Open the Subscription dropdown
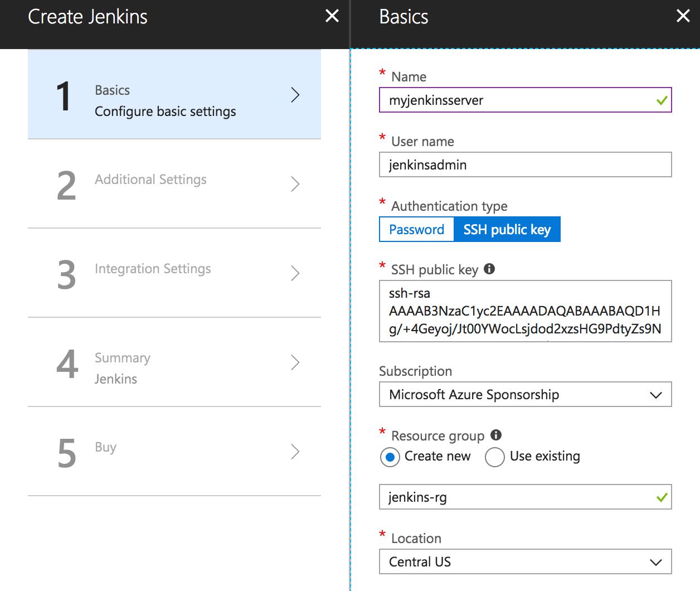 click(x=525, y=394)
